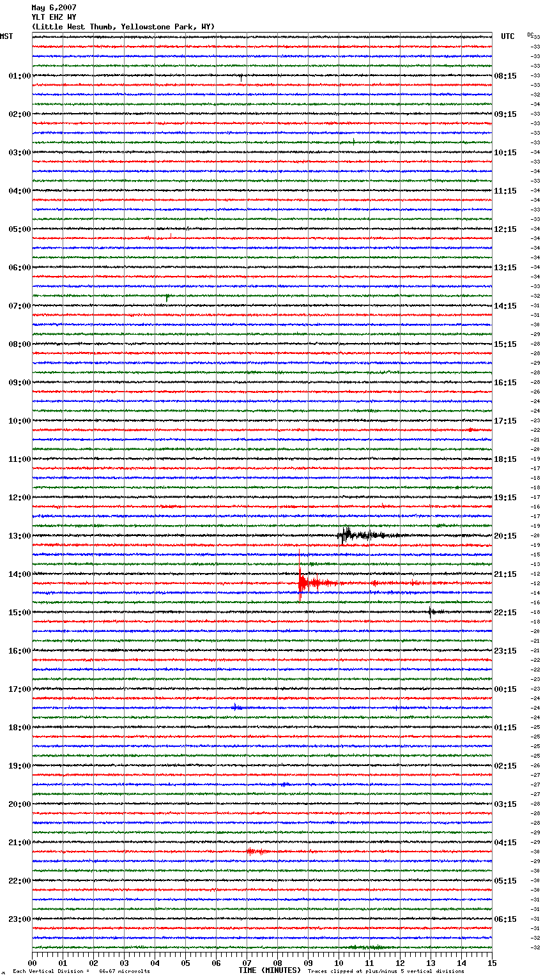Screen dimensions: 543x980
Task: Click the "09:00" MST time label
Action: click(x=20, y=383)
